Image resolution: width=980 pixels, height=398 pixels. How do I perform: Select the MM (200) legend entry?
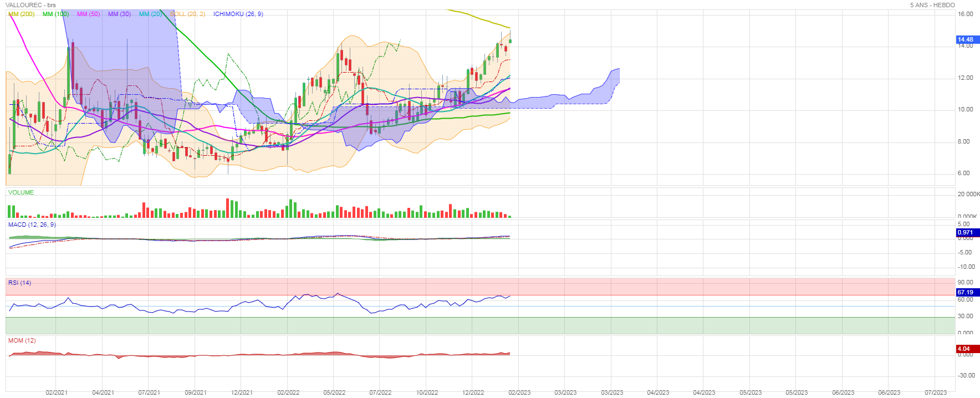[21, 14]
